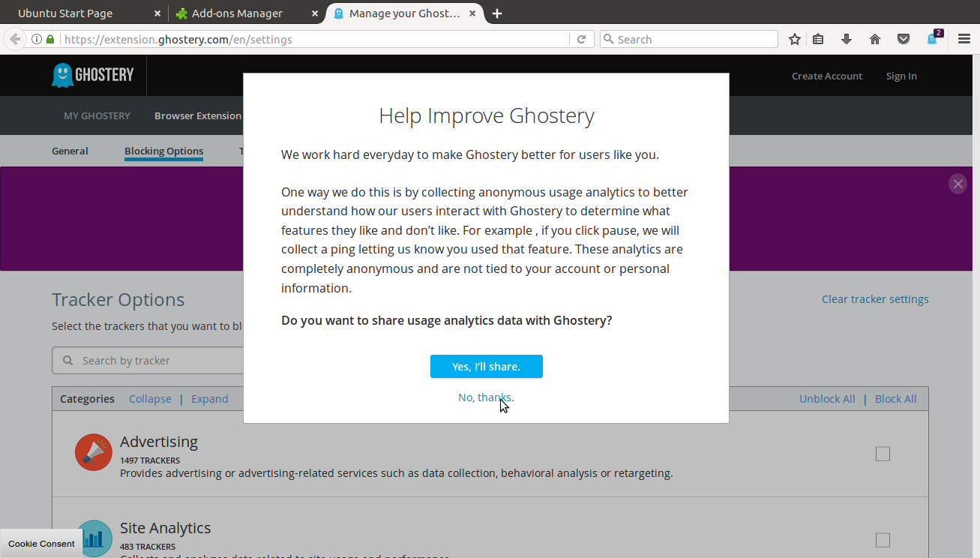This screenshot has width=980, height=558.
Task: Bookmark this page with the star icon
Action: (795, 39)
